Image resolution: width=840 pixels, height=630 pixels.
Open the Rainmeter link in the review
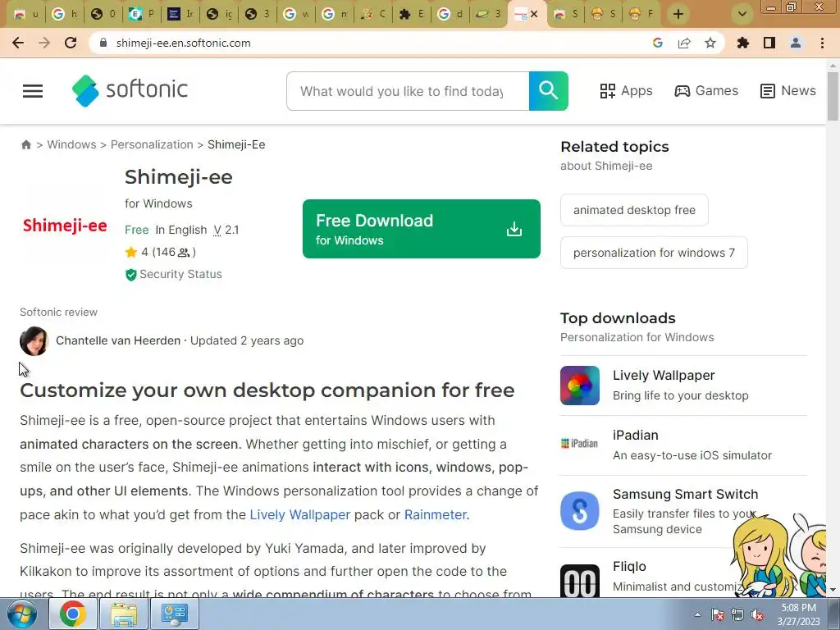[x=435, y=515]
